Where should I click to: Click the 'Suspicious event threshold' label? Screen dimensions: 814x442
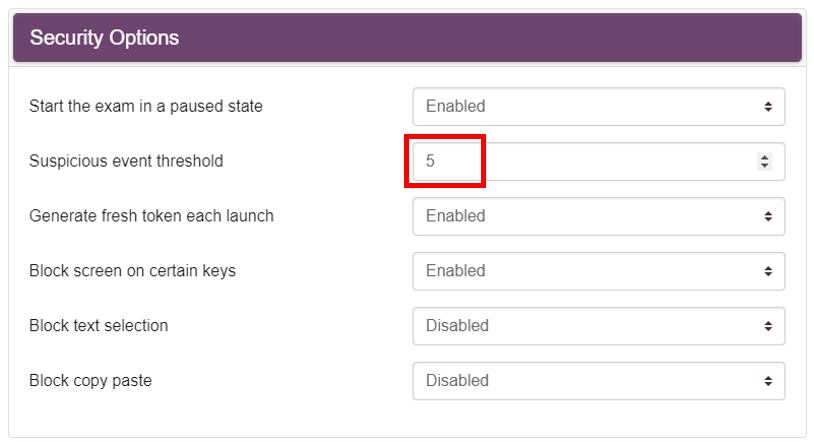(x=126, y=161)
